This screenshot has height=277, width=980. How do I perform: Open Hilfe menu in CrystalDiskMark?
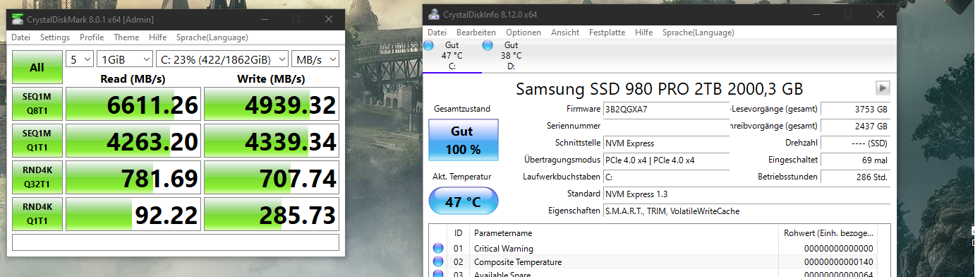[x=158, y=37]
